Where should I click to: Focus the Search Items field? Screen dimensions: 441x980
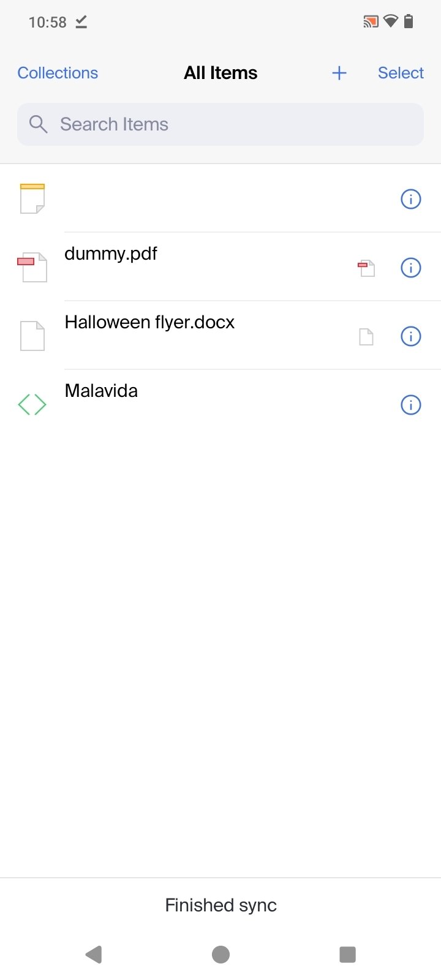(233, 124)
